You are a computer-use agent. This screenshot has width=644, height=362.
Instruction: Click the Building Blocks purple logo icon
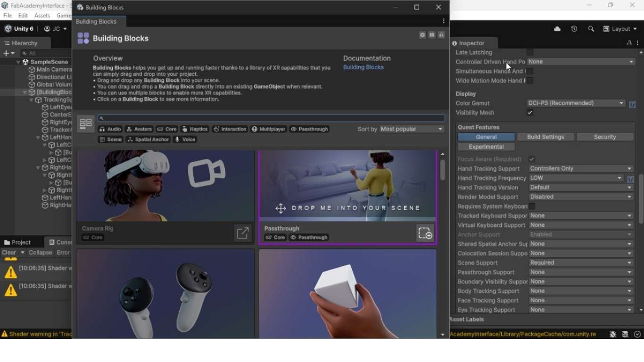(x=83, y=38)
